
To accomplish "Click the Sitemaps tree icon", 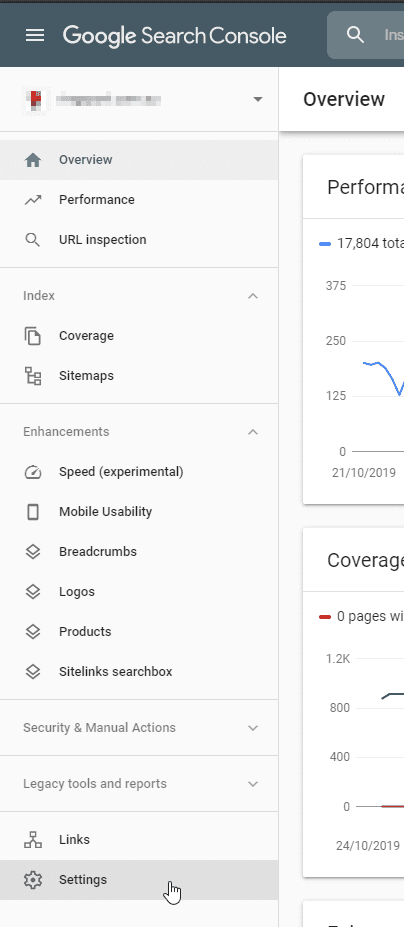I will pos(33,376).
